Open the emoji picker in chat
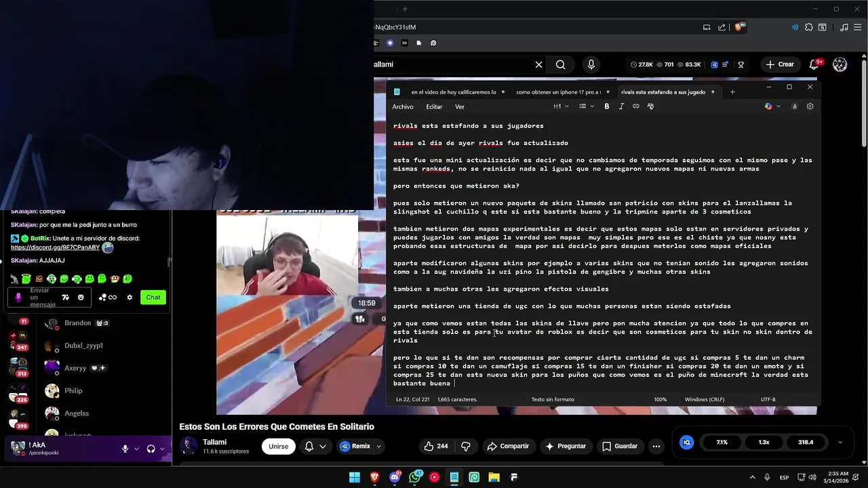The width and height of the screenshot is (868, 488). (x=81, y=297)
